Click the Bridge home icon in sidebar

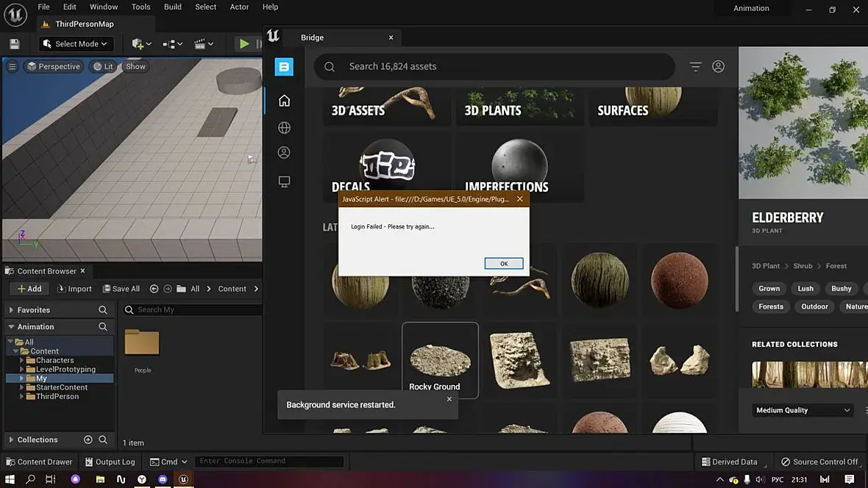tap(284, 101)
